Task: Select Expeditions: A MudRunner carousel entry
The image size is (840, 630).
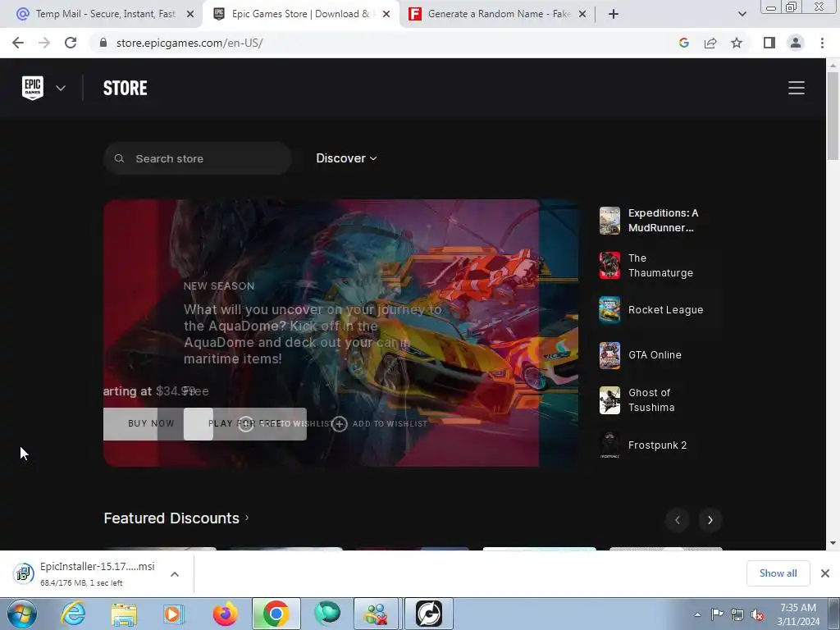Action: pos(660,221)
